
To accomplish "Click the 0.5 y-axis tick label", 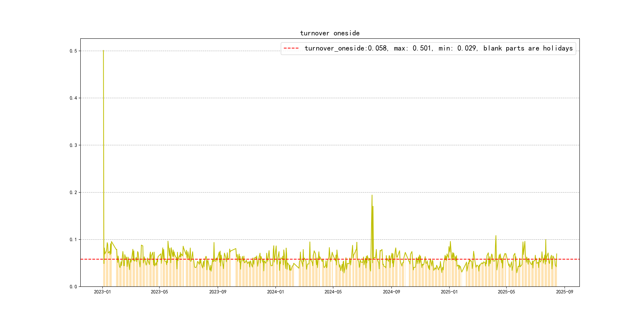I will tap(73, 51).
